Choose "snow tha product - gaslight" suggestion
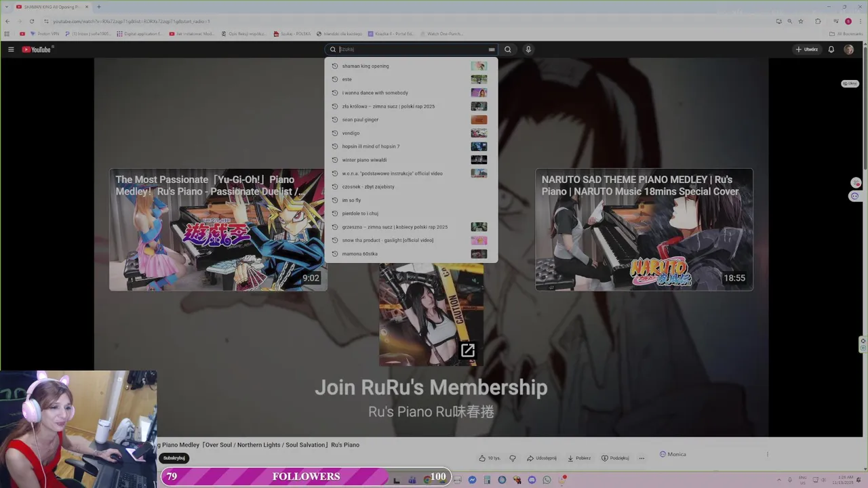This screenshot has height=488, width=868. pyautogui.click(x=410, y=240)
